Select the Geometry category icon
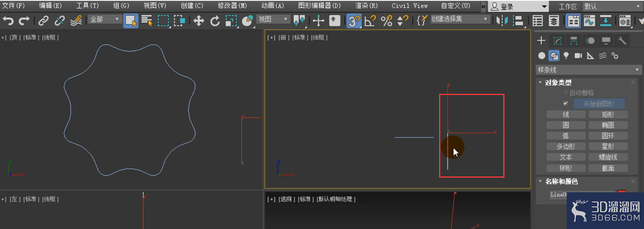Screen dimensions: 644x229 coord(542,56)
